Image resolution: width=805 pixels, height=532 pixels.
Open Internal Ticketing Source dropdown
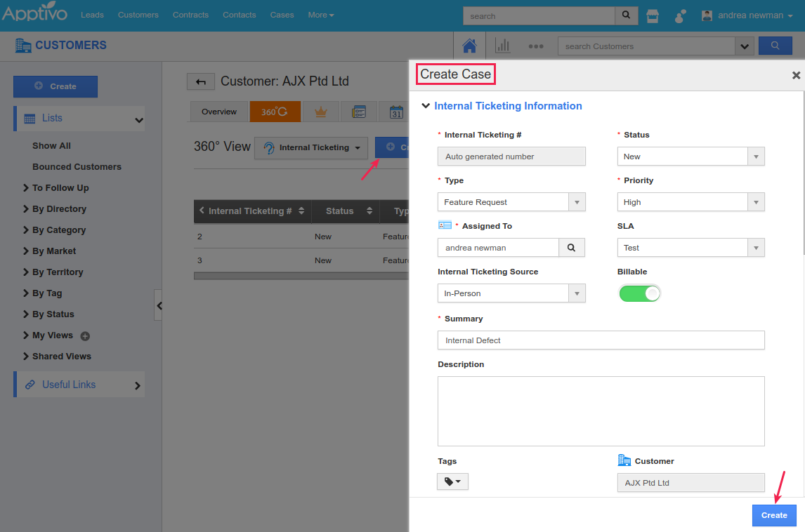pos(511,293)
